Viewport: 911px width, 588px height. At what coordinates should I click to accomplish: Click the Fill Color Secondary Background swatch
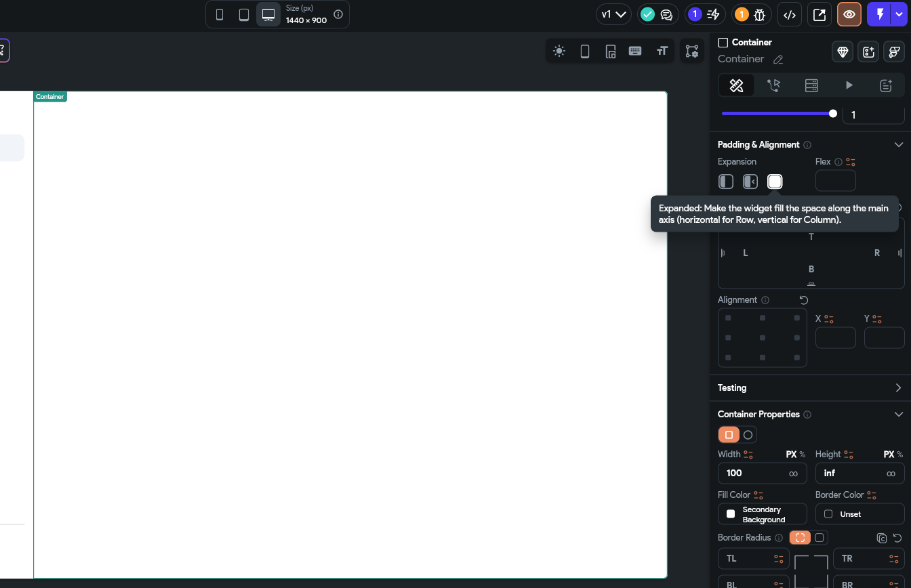click(x=763, y=514)
